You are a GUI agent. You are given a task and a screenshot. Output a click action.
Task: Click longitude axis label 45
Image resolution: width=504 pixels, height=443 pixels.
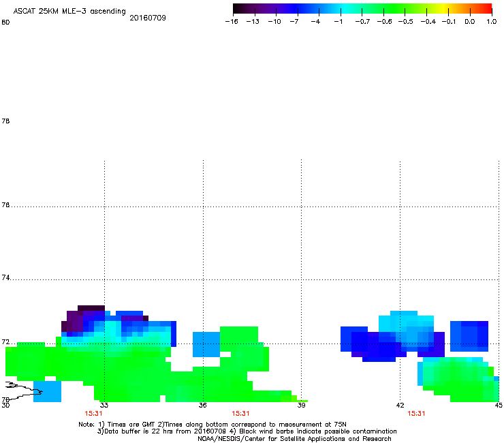click(x=499, y=405)
